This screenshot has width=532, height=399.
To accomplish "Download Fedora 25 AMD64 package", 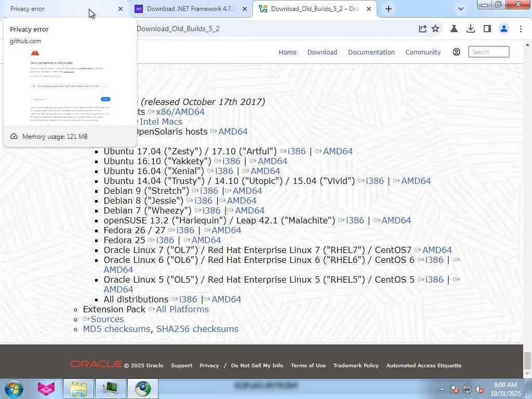I will [206, 240].
